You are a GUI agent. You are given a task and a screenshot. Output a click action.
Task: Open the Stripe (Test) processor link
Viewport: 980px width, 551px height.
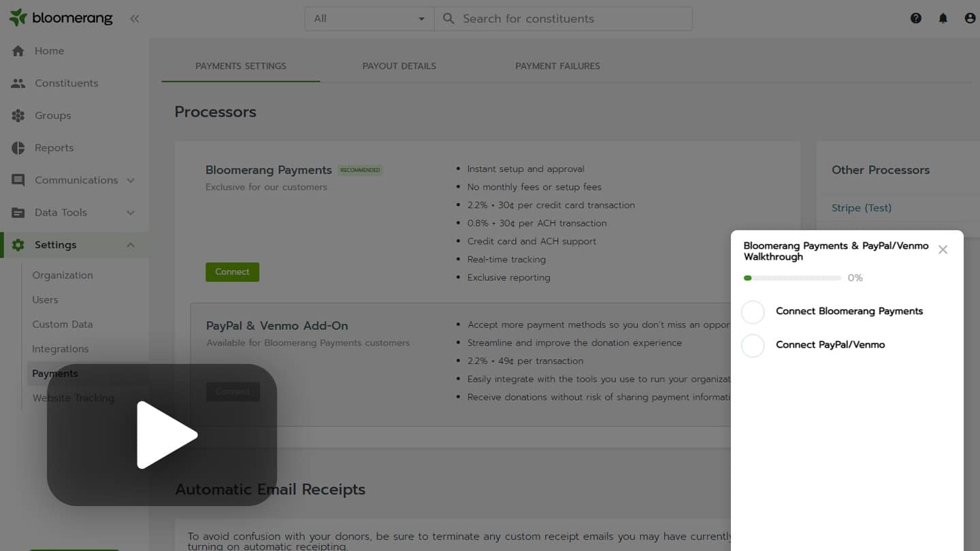click(861, 208)
